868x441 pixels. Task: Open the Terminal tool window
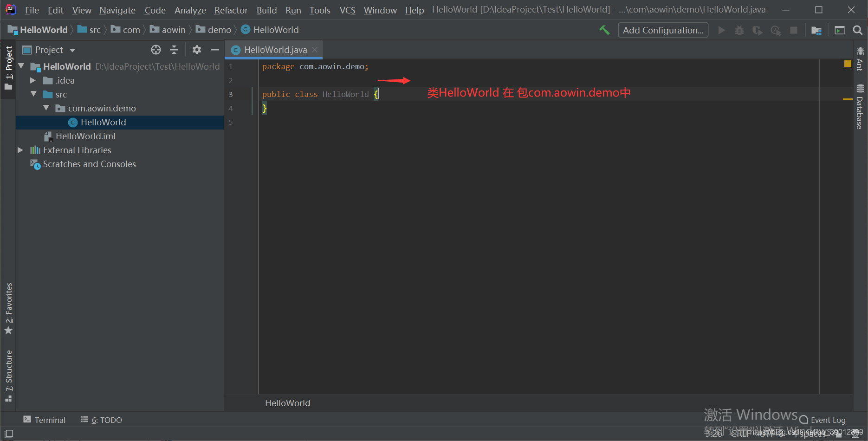click(x=45, y=420)
